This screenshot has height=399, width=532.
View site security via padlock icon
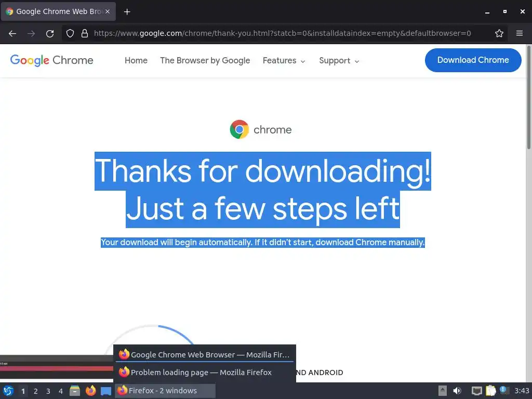[x=85, y=33]
